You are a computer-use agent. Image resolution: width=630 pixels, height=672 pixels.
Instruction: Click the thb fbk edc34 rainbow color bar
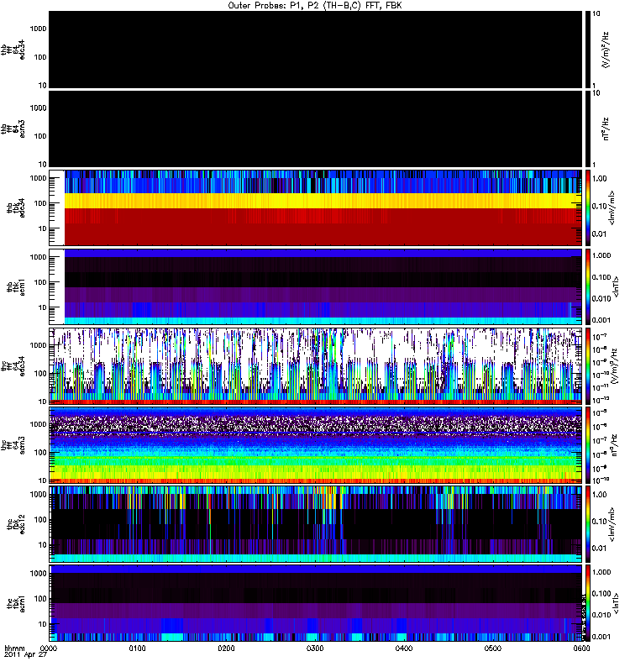[x=588, y=207]
